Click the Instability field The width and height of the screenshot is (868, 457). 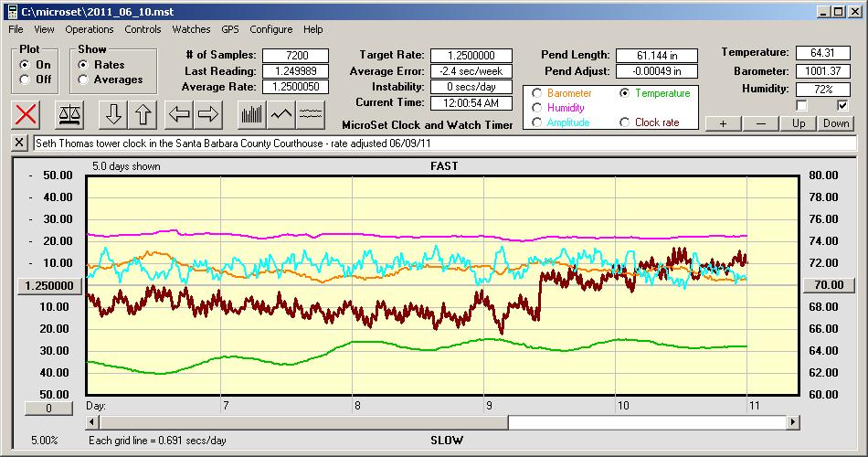tap(471, 87)
